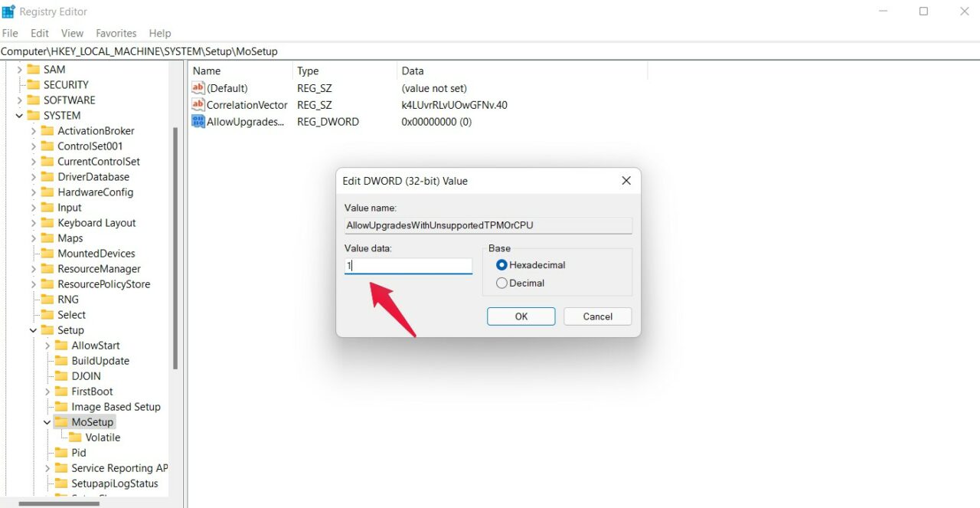The height and width of the screenshot is (508, 980).
Task: Open the View menu
Action: (x=72, y=33)
